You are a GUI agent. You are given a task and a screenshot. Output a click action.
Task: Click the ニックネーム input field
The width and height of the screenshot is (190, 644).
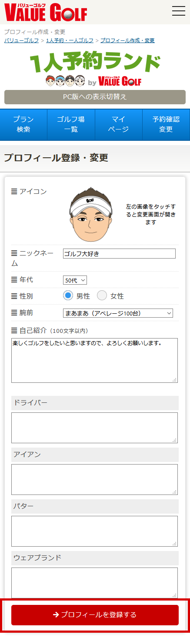(x=119, y=254)
